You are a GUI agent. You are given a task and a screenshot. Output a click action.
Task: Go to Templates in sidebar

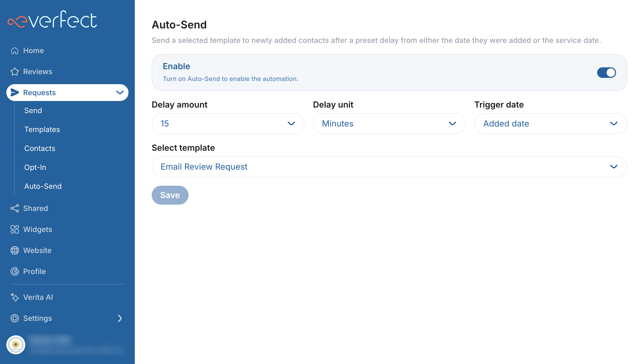42,129
